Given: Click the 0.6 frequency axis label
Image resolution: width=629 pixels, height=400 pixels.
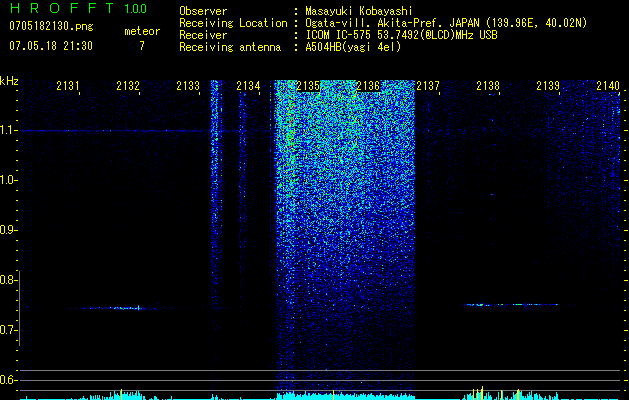Looking at the screenshot, I should pyautogui.click(x=8, y=380).
